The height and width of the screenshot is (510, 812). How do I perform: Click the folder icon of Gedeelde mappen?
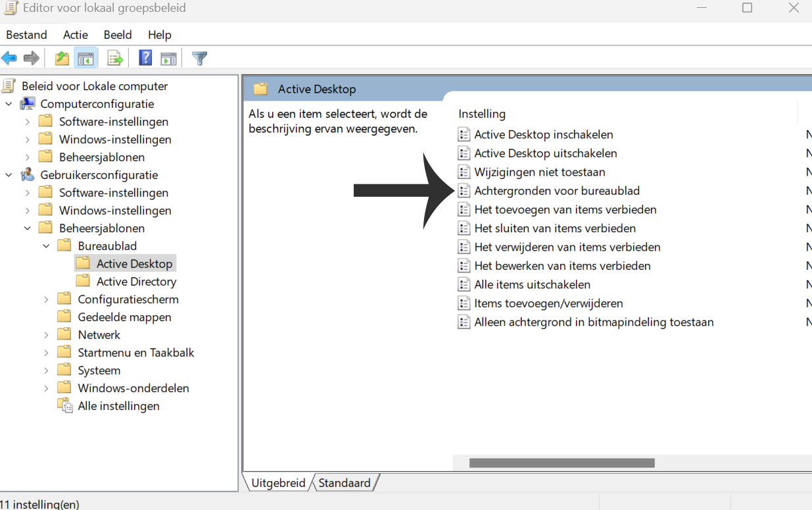pos(64,317)
